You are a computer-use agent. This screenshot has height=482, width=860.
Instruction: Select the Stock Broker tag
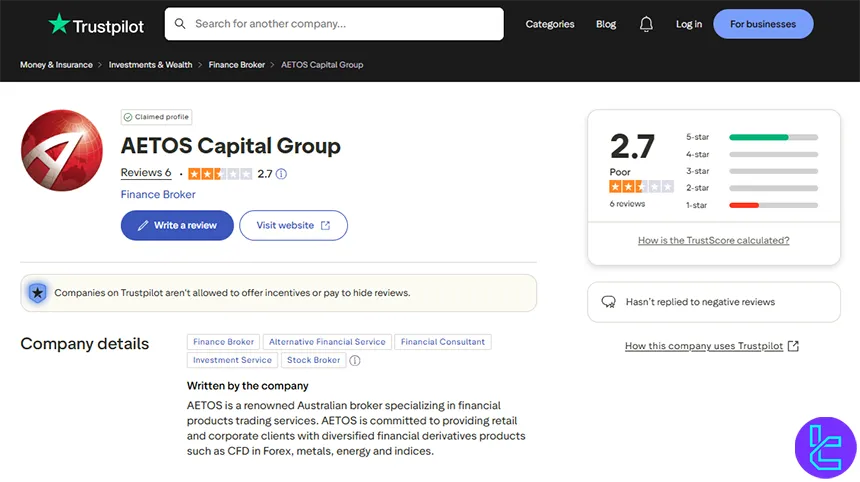coord(314,360)
